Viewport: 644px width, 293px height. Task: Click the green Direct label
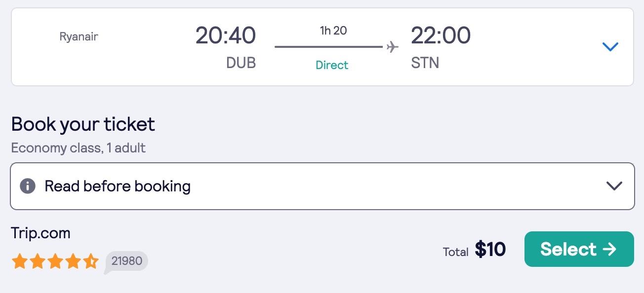click(332, 65)
